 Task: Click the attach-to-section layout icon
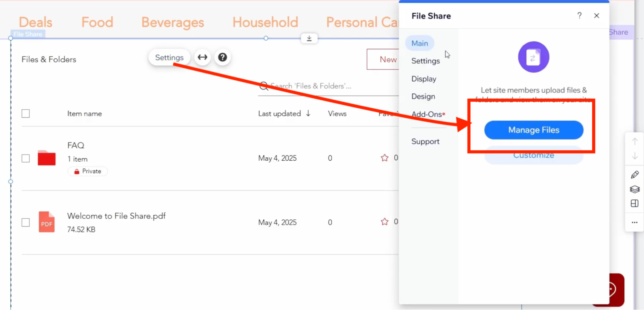634,203
